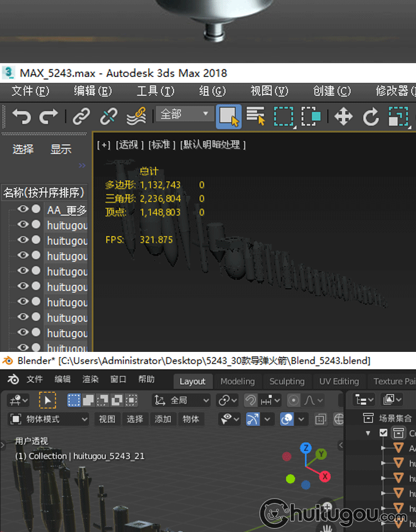
Task: Activate Select and Rotate tool
Action: (x=371, y=117)
